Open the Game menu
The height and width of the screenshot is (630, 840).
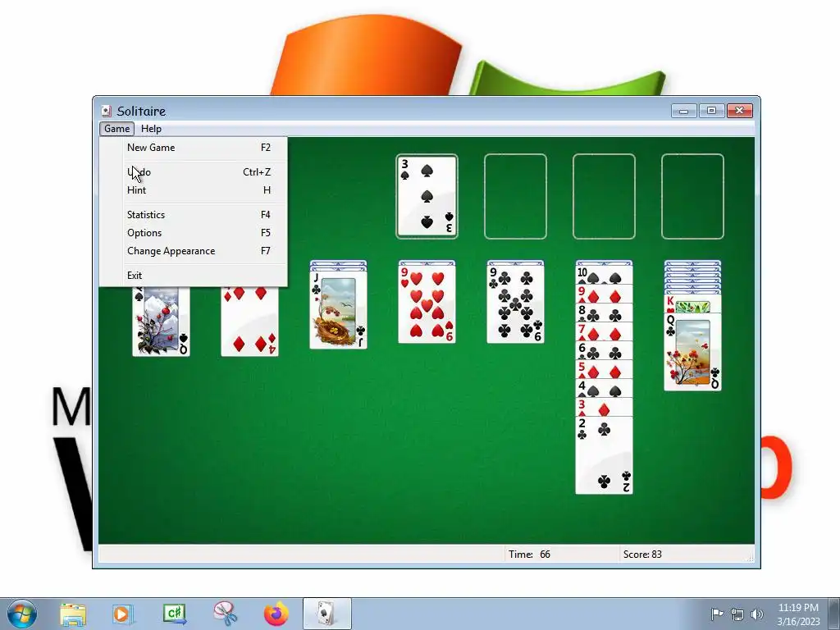[x=116, y=129]
